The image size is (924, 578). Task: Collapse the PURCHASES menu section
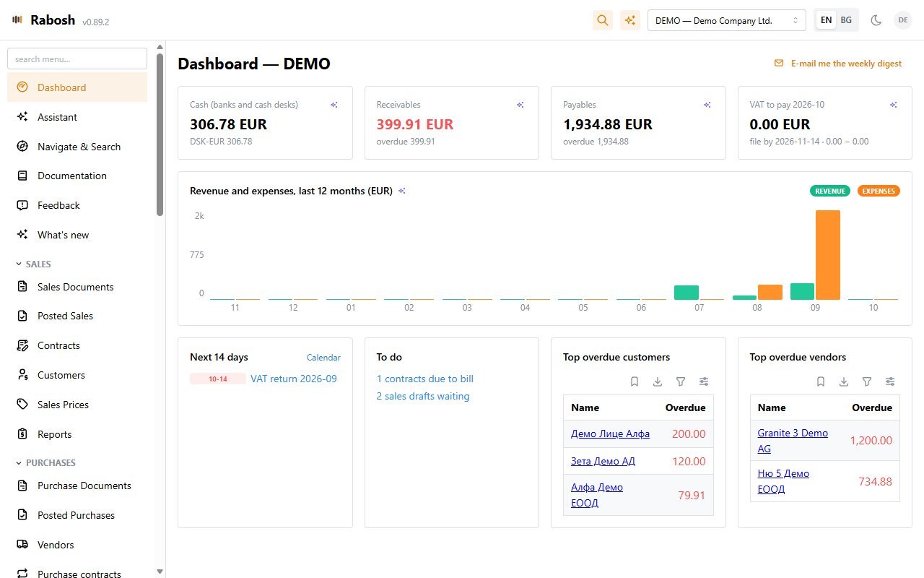[45, 463]
